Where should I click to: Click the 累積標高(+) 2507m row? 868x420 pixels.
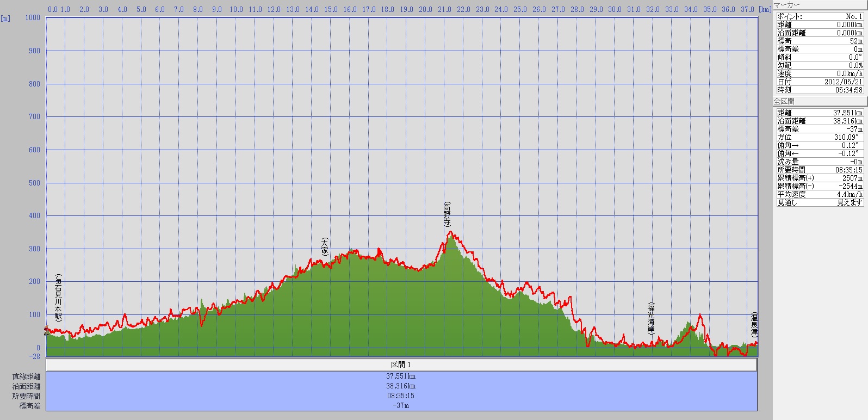(x=820, y=178)
